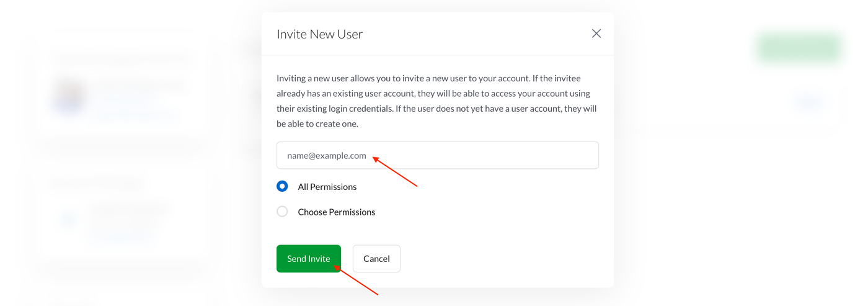
Task: Click the blurred heading in upper-left card
Action: point(121,60)
